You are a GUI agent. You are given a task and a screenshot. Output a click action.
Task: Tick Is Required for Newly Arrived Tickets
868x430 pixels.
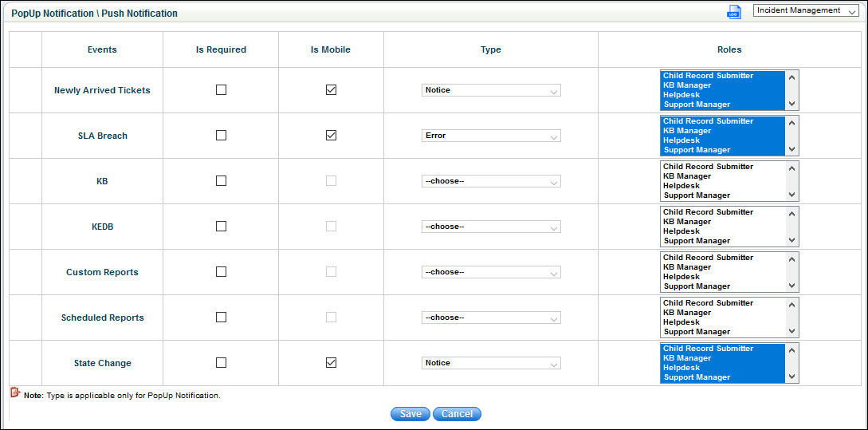coord(221,90)
